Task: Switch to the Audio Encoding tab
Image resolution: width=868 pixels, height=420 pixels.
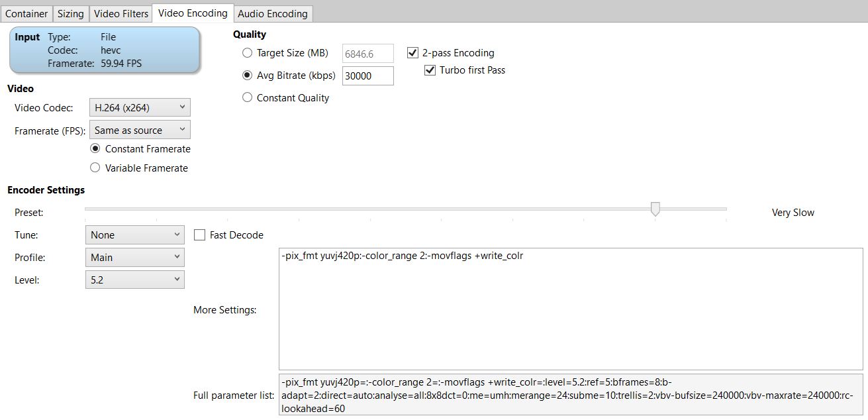Action: pos(272,13)
